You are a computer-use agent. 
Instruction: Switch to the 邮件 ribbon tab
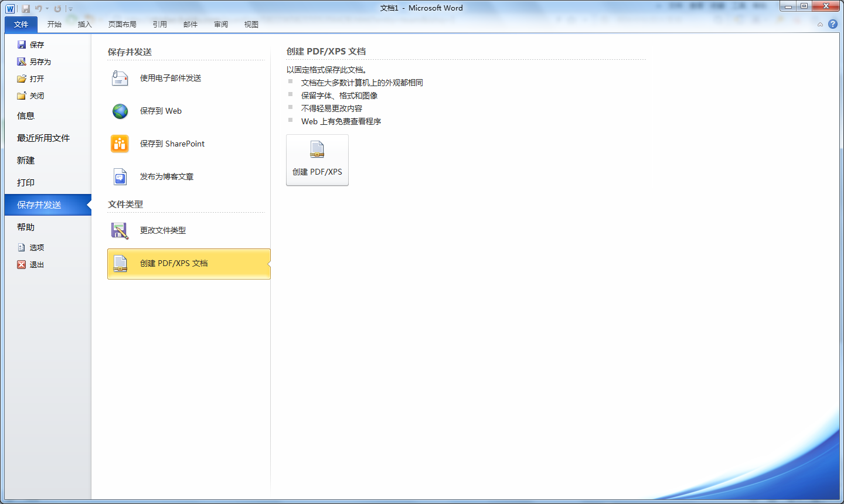pyautogui.click(x=190, y=24)
